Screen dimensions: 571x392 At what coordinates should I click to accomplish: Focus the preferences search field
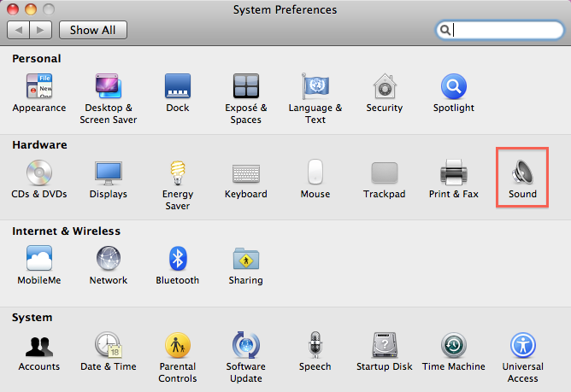[x=499, y=30]
